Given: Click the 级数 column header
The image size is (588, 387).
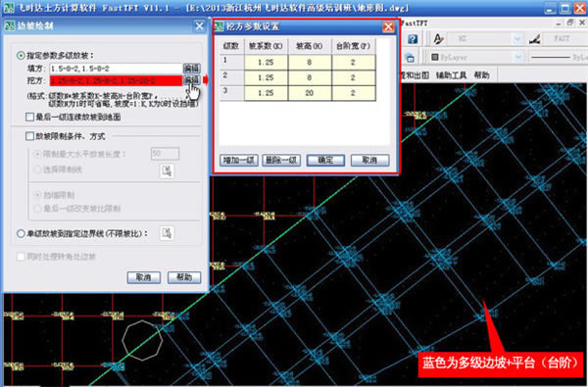Looking at the screenshot, I should (231, 46).
